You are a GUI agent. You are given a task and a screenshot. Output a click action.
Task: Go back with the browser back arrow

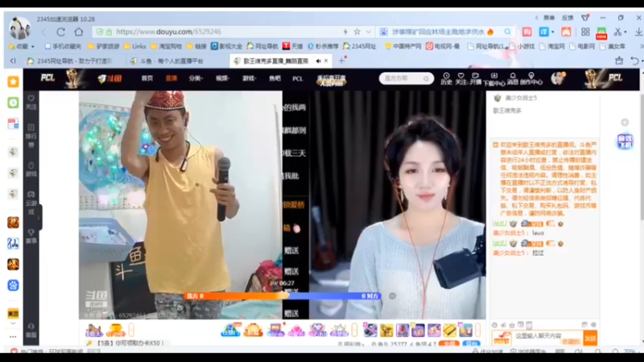(x=44, y=32)
